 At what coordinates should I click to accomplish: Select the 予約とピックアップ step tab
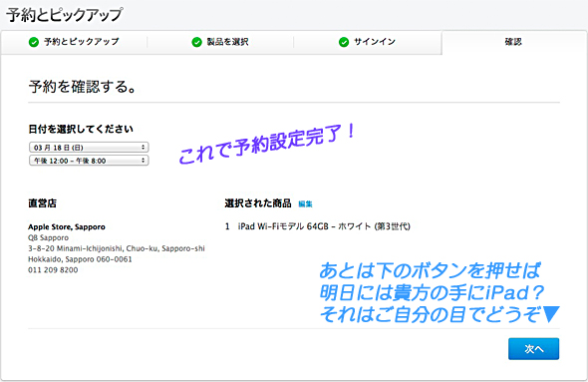(75, 42)
